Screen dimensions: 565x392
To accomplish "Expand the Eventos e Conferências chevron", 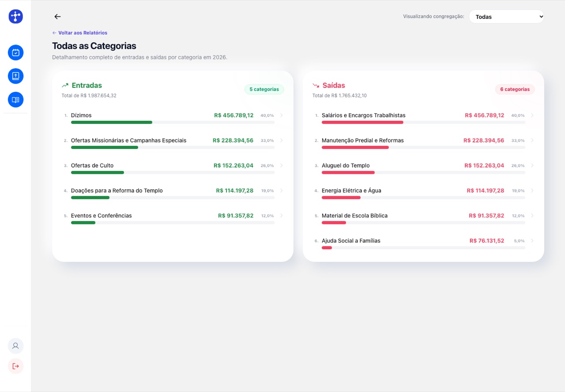I will (282, 216).
